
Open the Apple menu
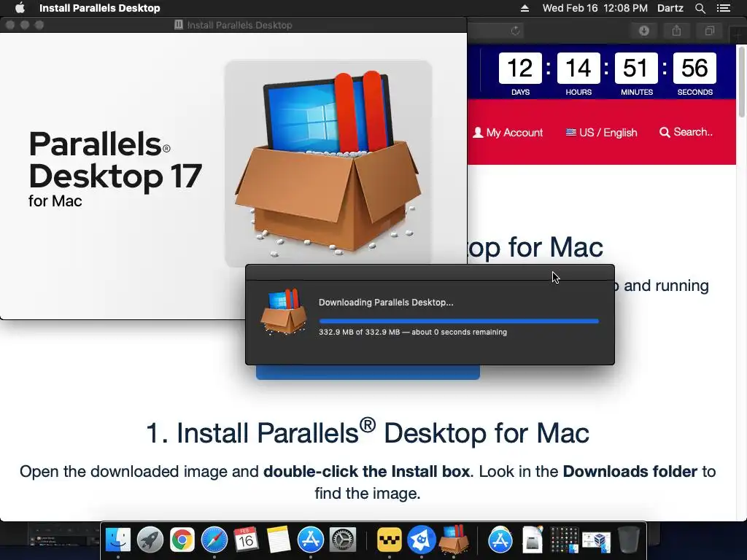[x=20, y=8]
